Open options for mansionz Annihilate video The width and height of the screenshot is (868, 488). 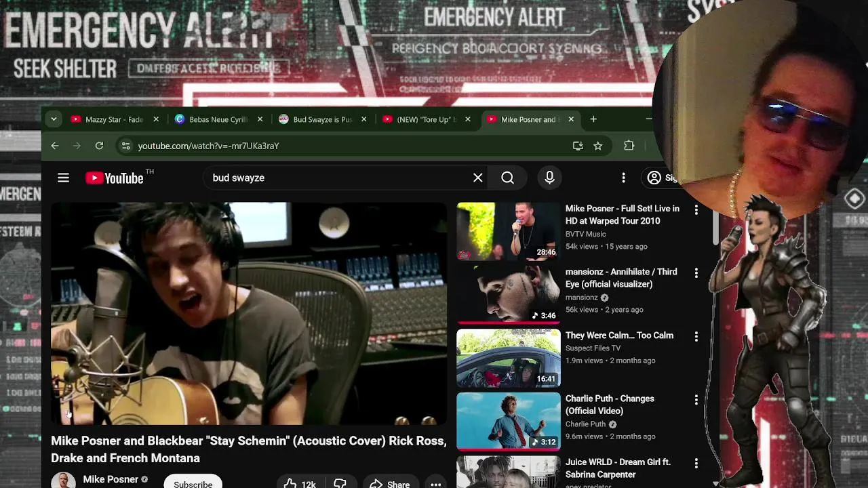point(696,273)
